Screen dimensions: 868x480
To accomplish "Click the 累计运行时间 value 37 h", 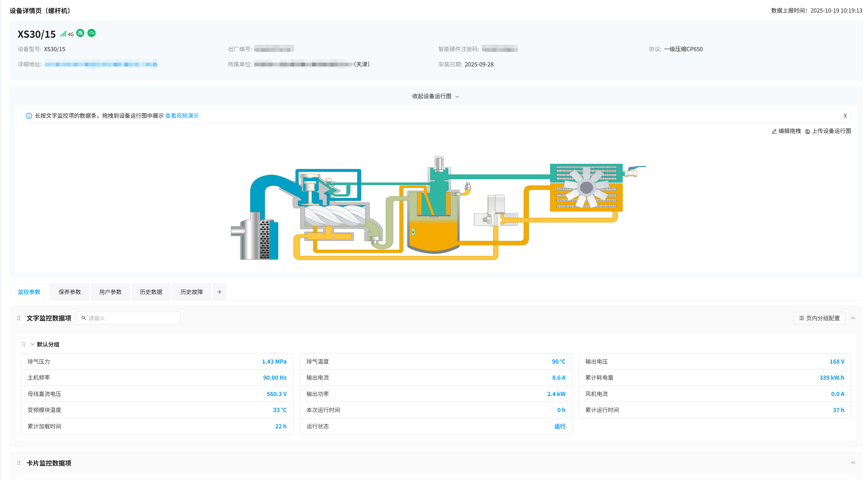I will coord(839,410).
